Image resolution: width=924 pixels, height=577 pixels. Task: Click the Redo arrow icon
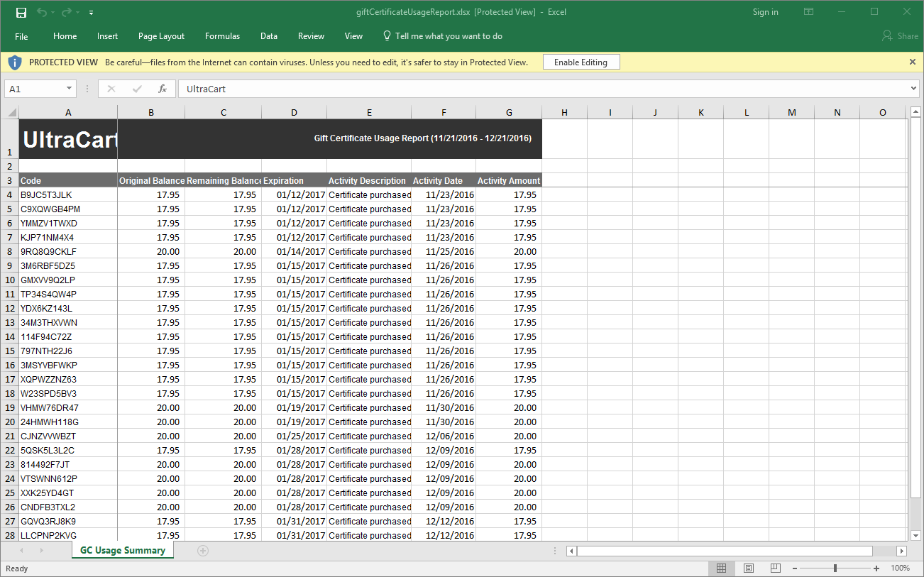click(x=66, y=12)
